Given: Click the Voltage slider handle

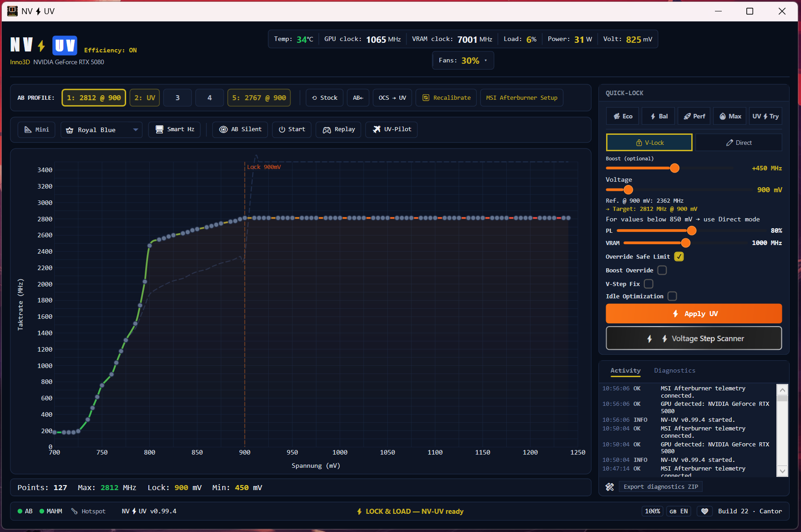Looking at the screenshot, I should click(628, 190).
